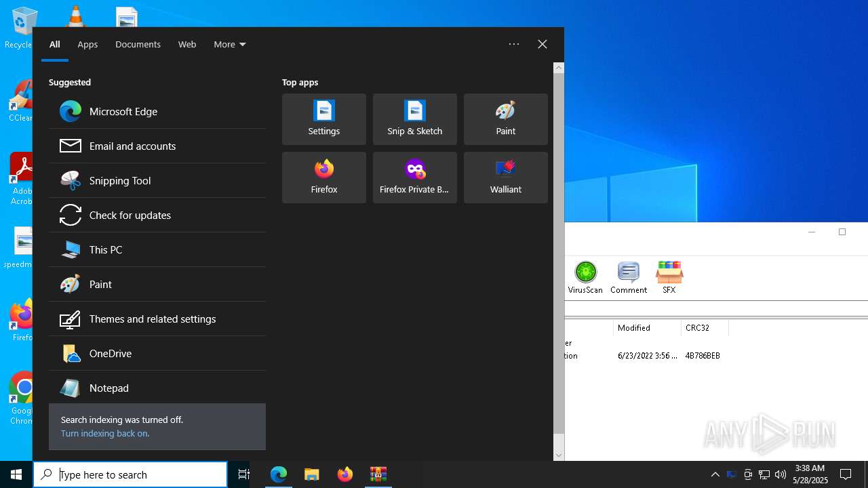Click SFX in WinRAR toolbar
868x488 pixels.
[x=669, y=277]
